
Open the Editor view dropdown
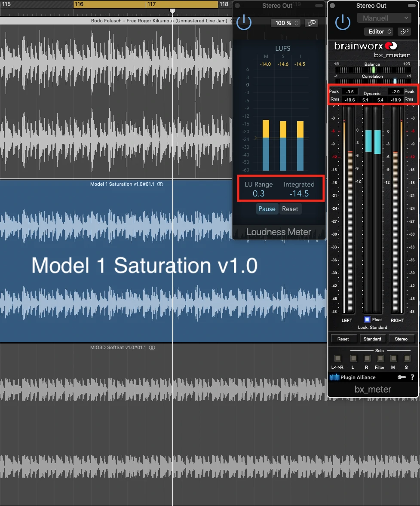378,31
